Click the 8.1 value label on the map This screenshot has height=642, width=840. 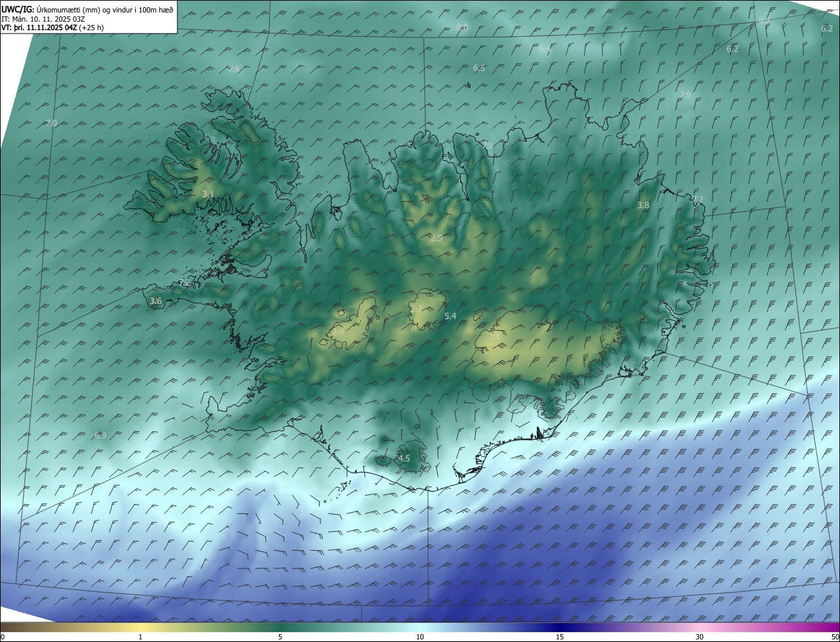tap(765, 20)
